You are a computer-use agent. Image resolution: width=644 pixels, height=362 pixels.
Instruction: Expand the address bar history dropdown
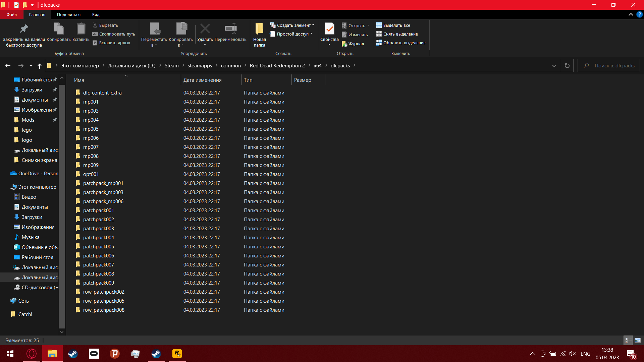(554, 66)
